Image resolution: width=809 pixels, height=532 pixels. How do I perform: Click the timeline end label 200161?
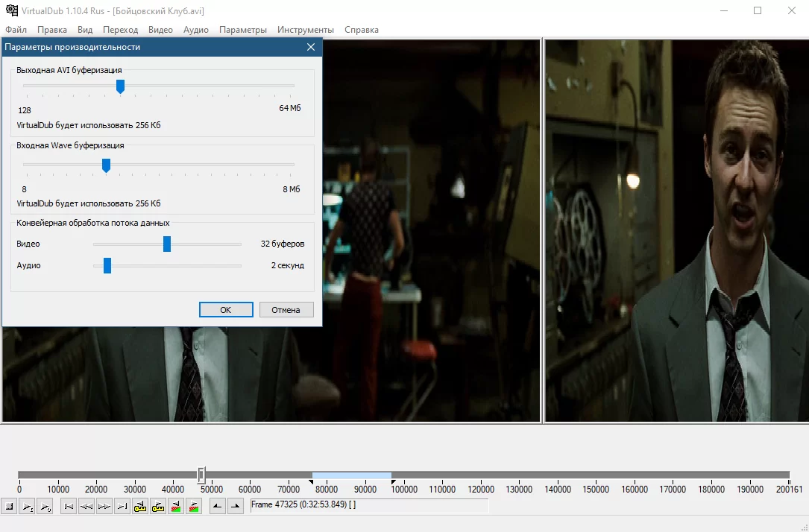789,490
